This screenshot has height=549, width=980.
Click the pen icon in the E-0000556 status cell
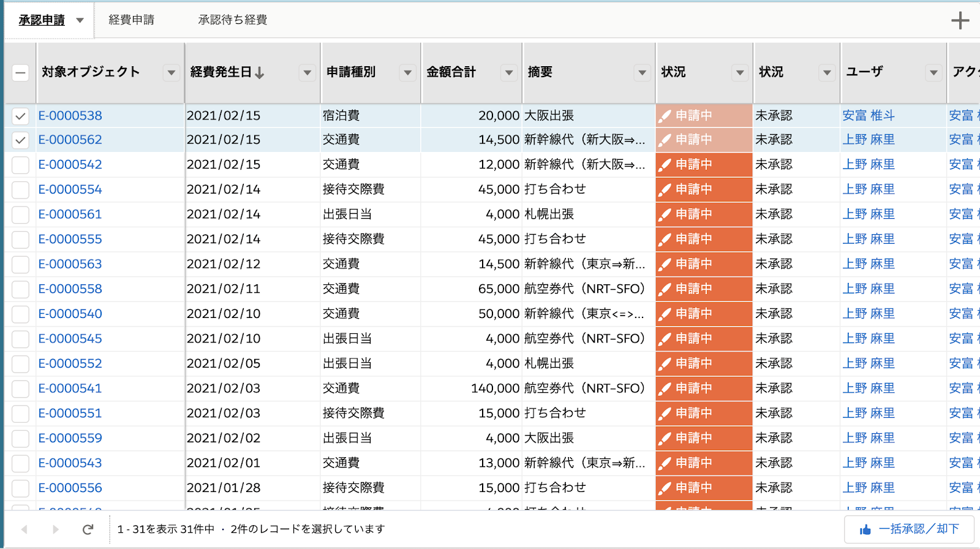tap(665, 488)
